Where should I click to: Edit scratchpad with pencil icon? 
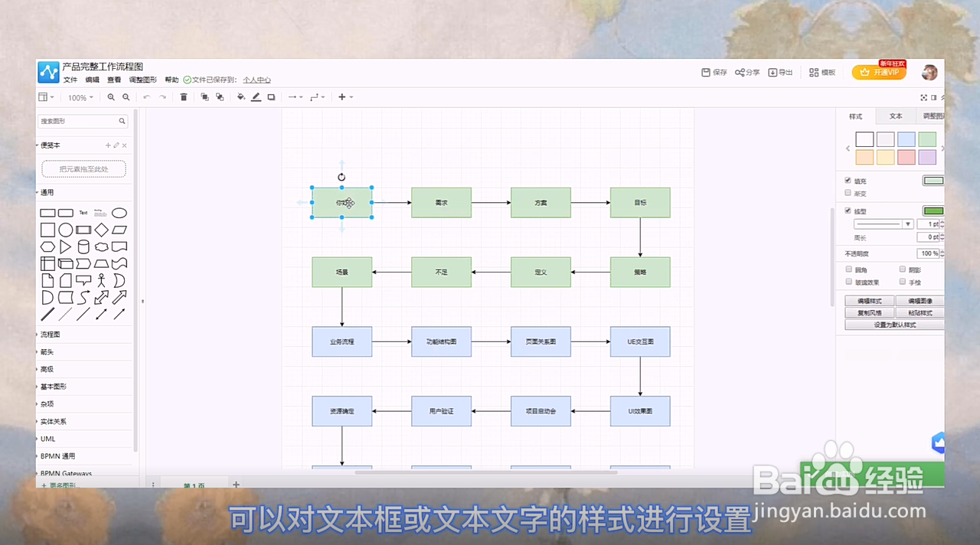coord(116,145)
